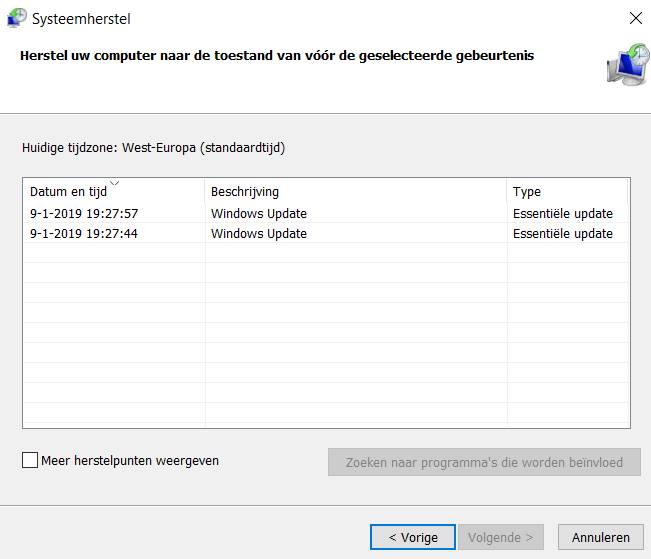Sort by Datum en tijd column header
Image resolution: width=651 pixels, height=559 pixels.
click(114, 191)
